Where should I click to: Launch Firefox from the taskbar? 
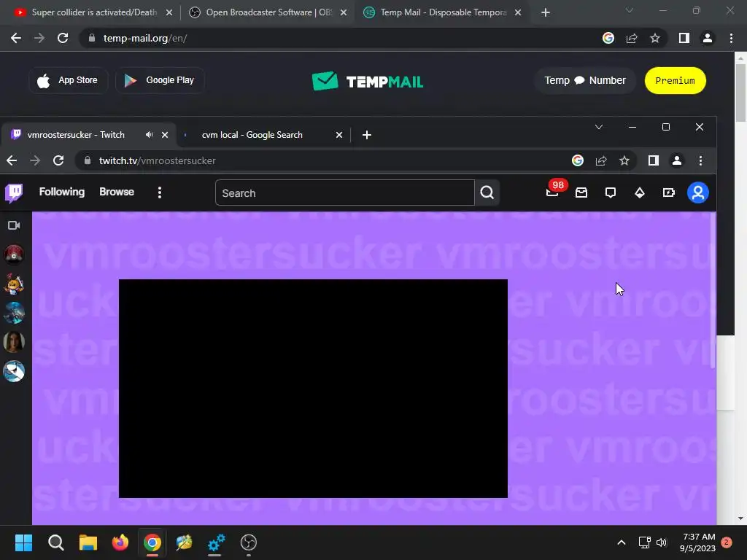tap(120, 542)
